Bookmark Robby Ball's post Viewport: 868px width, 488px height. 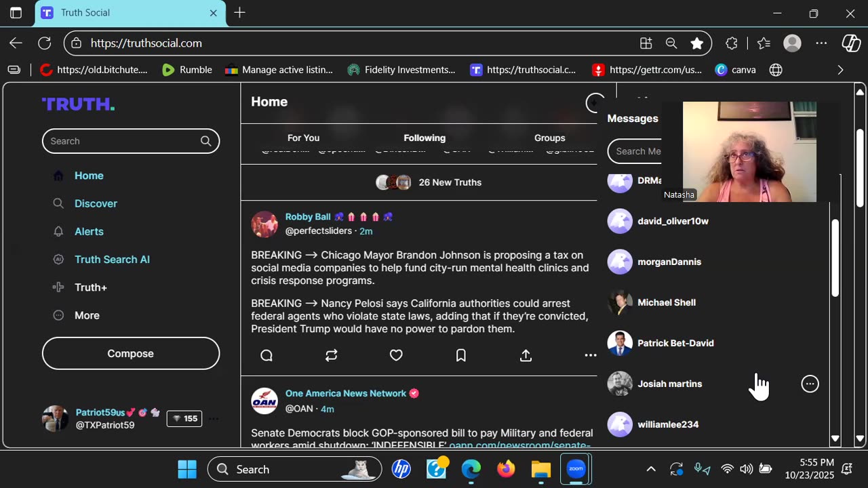(x=461, y=355)
